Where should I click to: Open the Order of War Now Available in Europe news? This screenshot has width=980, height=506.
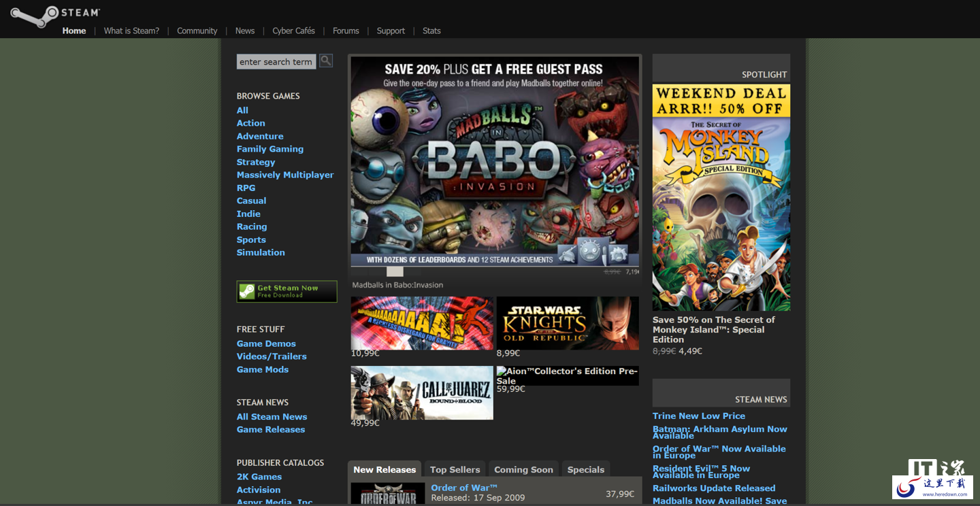click(719, 452)
